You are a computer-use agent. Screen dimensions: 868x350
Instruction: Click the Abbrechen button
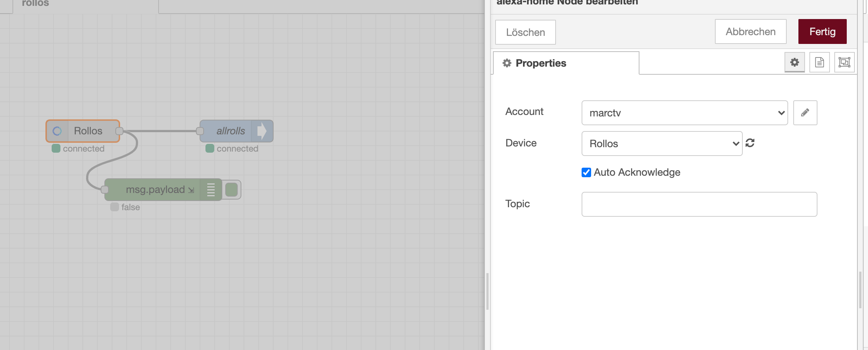[x=750, y=32]
